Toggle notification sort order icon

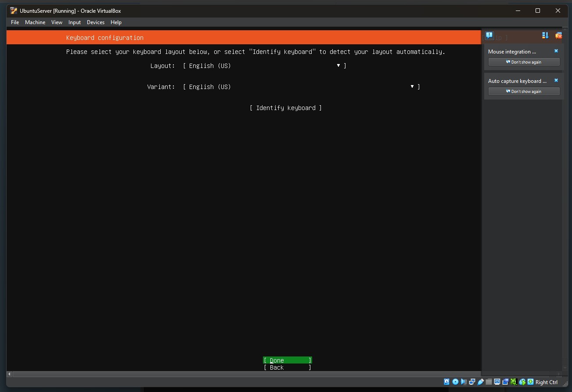(x=545, y=36)
